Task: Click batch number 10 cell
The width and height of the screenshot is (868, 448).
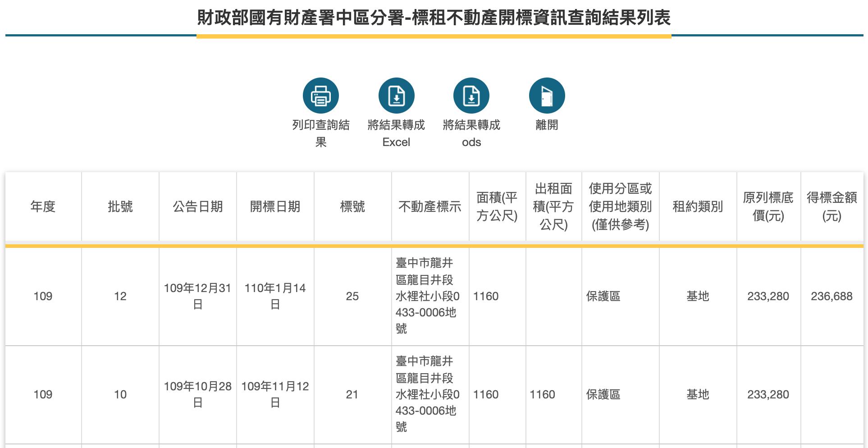Action: pyautogui.click(x=120, y=394)
